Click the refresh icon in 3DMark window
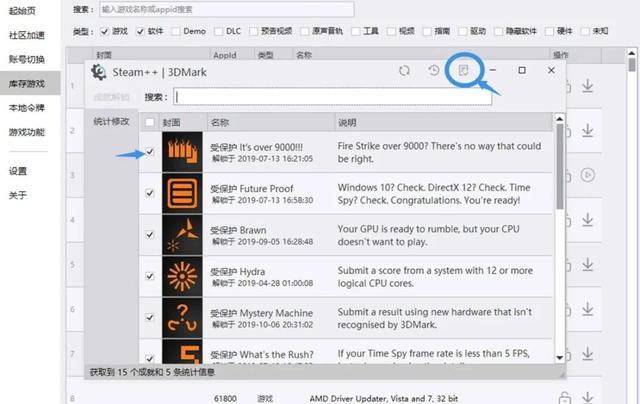 coord(404,71)
